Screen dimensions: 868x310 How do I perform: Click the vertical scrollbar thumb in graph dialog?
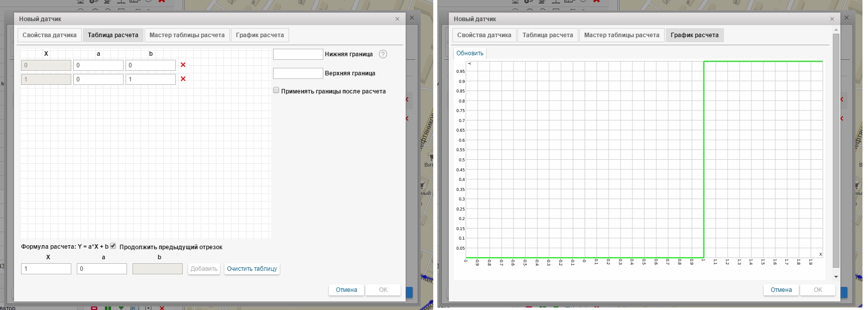pyautogui.click(x=835, y=151)
